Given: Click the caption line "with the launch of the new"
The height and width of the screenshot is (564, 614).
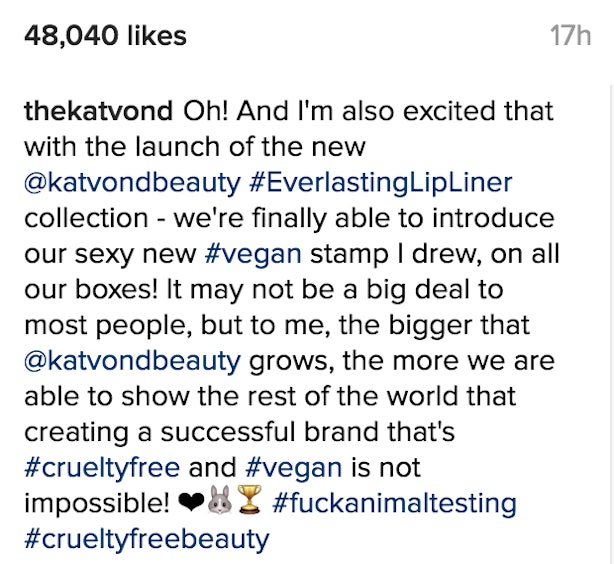Looking at the screenshot, I should pos(195,146).
